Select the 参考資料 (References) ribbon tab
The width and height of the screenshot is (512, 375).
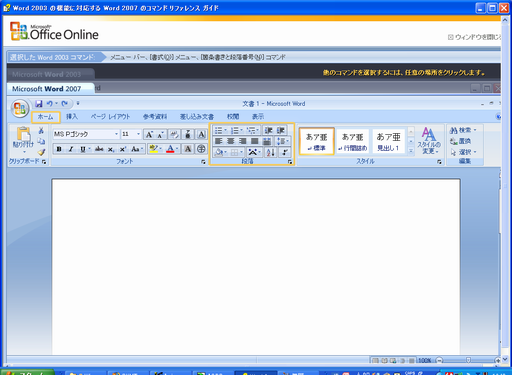tap(155, 116)
